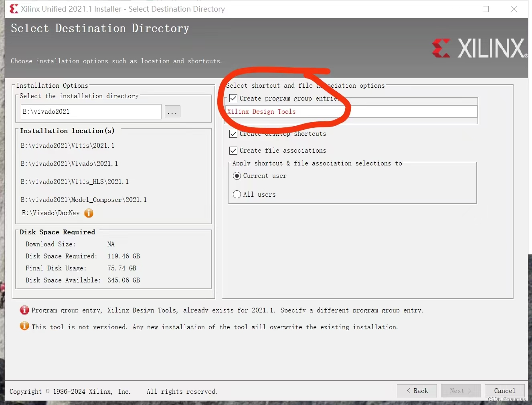This screenshot has width=532, height=405.
Task: Uncheck Create program group entries
Action: point(233,98)
